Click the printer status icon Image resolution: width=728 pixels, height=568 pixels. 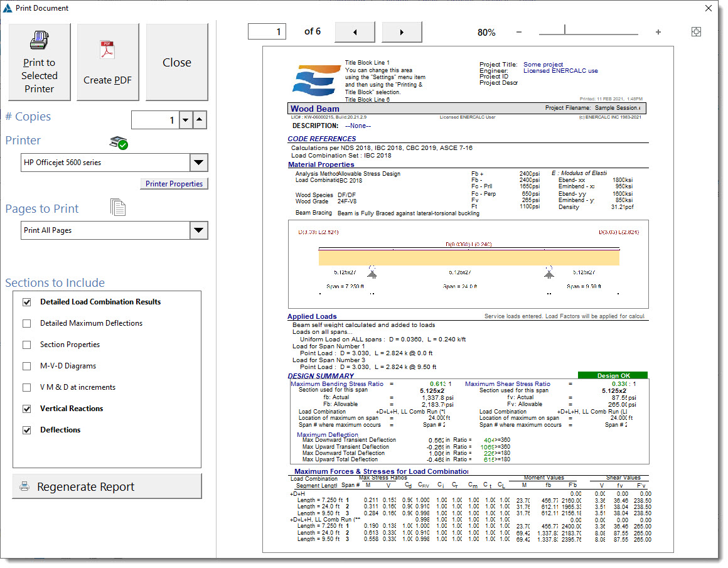coord(118,143)
